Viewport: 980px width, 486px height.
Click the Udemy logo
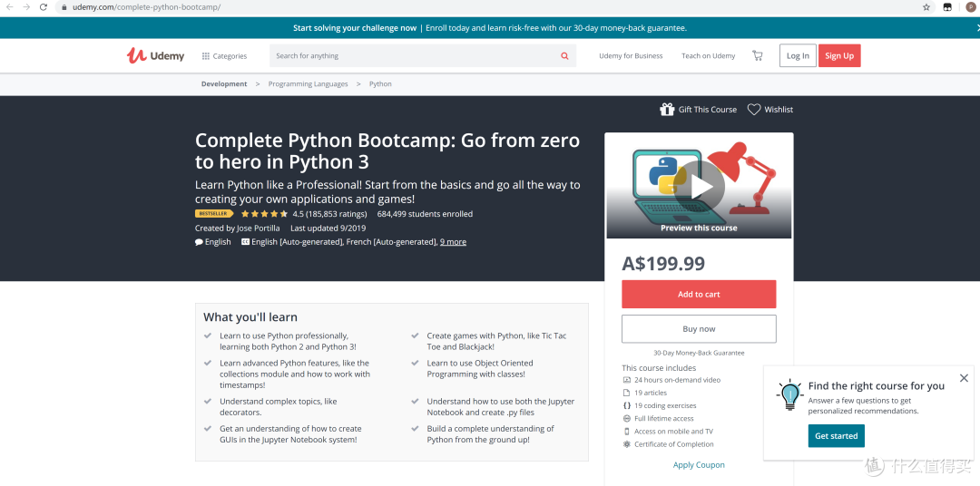[156, 55]
